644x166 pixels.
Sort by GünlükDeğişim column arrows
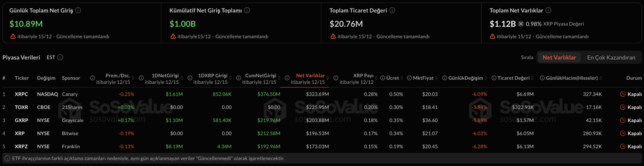point(486,78)
